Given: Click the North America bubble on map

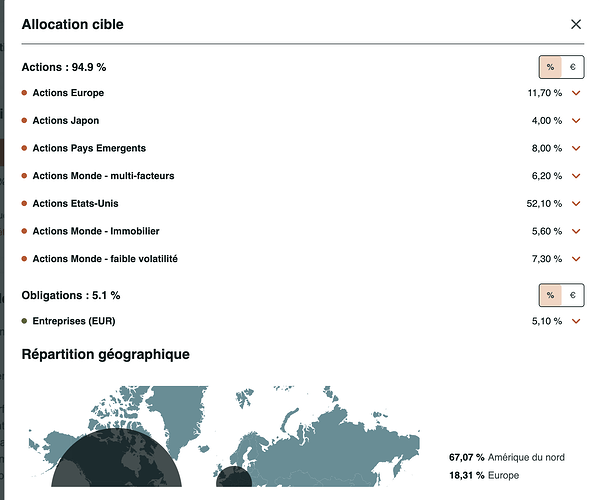Looking at the screenshot, I should (116, 458).
